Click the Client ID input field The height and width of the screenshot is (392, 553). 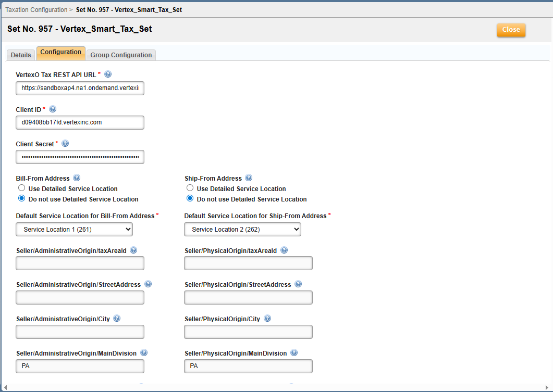80,122
